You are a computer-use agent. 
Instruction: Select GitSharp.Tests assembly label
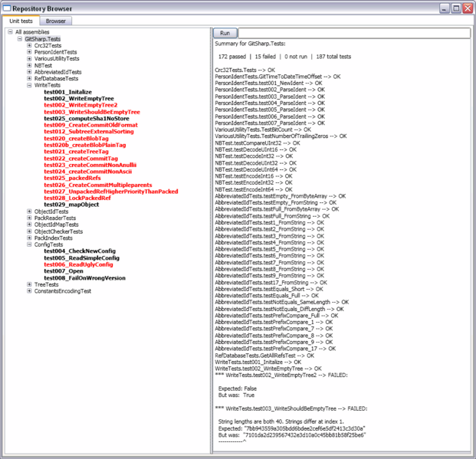tap(42, 39)
